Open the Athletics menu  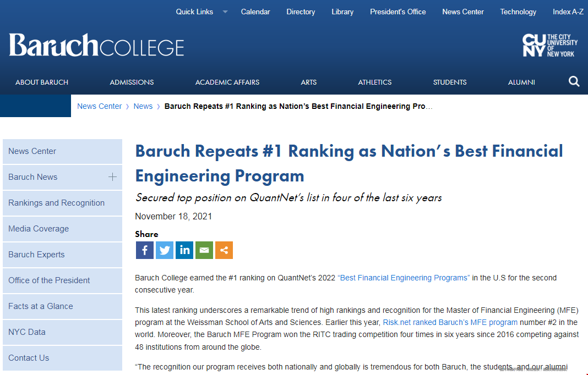coord(374,82)
